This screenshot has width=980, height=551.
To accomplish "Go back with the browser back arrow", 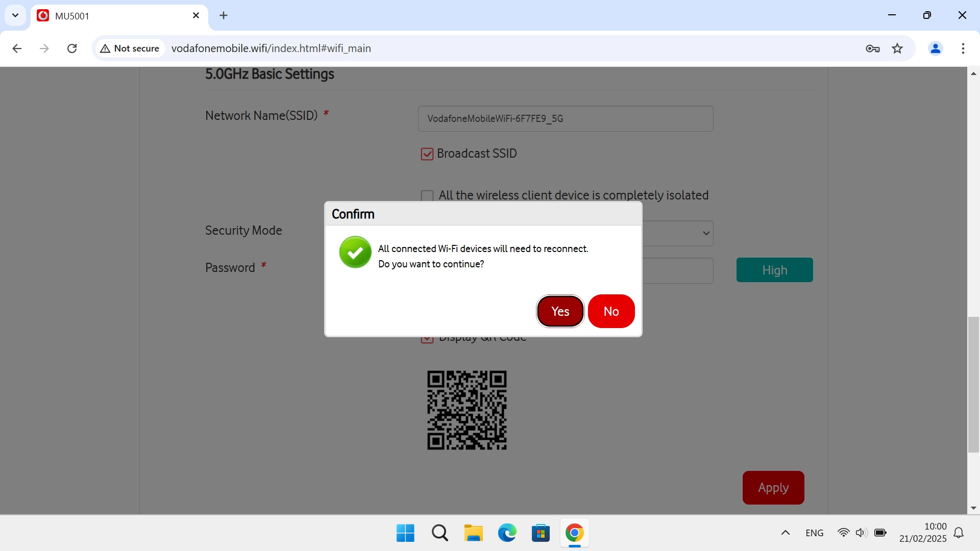I will tap(17, 48).
